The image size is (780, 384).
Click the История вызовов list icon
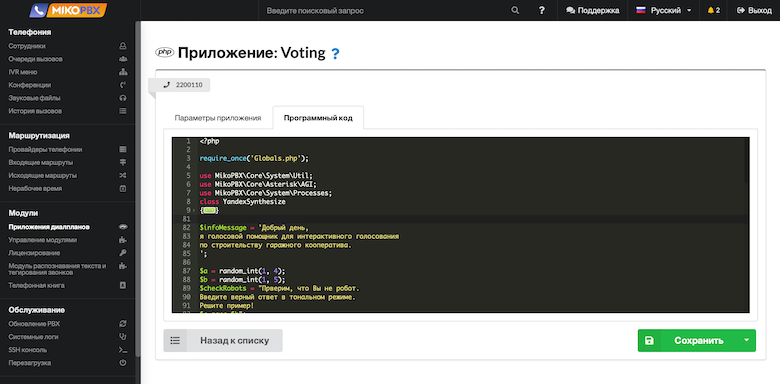tap(123, 111)
